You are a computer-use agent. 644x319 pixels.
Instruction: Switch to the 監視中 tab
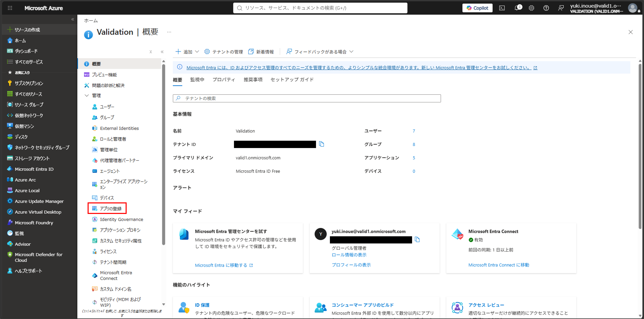coord(197,80)
